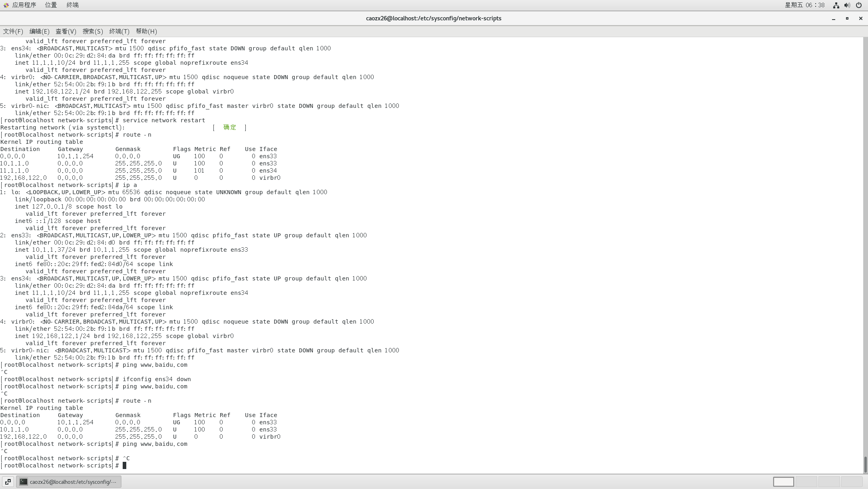The width and height of the screenshot is (868, 489).
Task: Click the network status icon in tray
Action: 836,5
